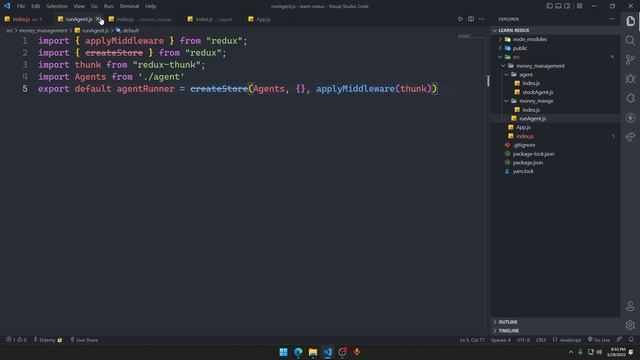Screen dimensions: 640x360
Task: Open the Help menu
Action: [x=150, y=6]
